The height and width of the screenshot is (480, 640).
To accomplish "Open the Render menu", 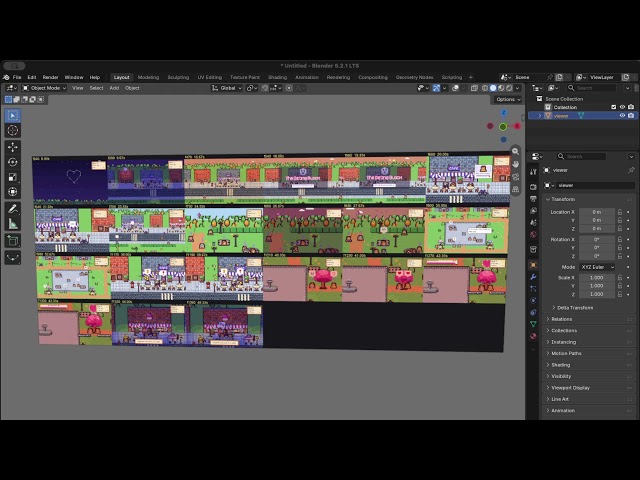I will pyautogui.click(x=51, y=77).
